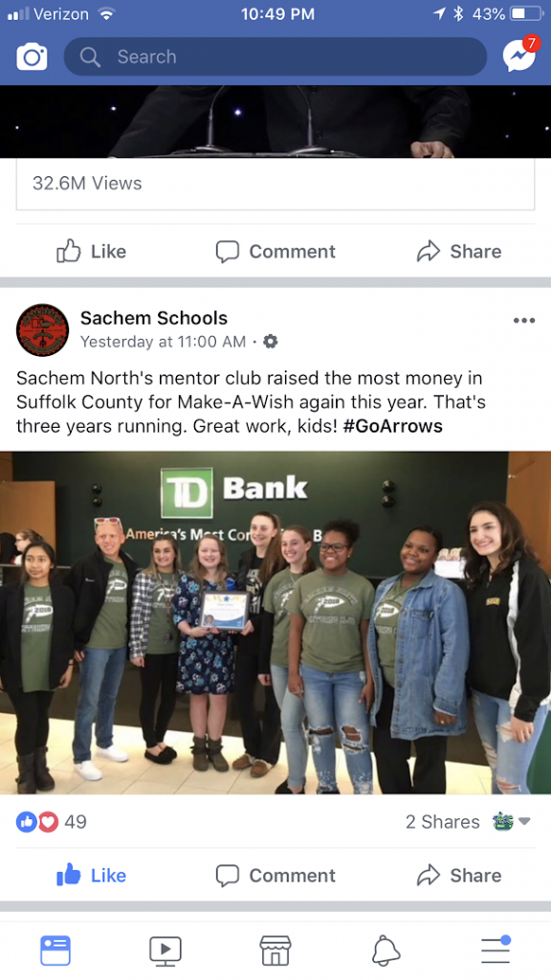Share the Sachem Schools post
The image size is (551, 980).
click(x=459, y=875)
